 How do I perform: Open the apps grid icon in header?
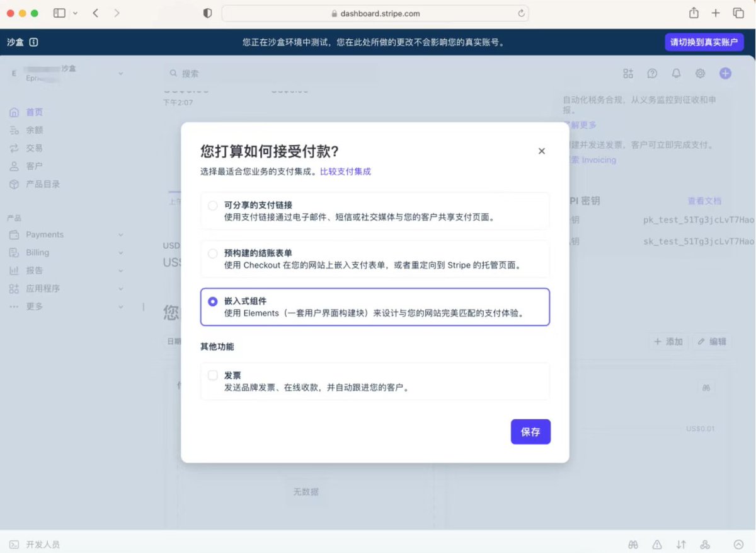[628, 73]
